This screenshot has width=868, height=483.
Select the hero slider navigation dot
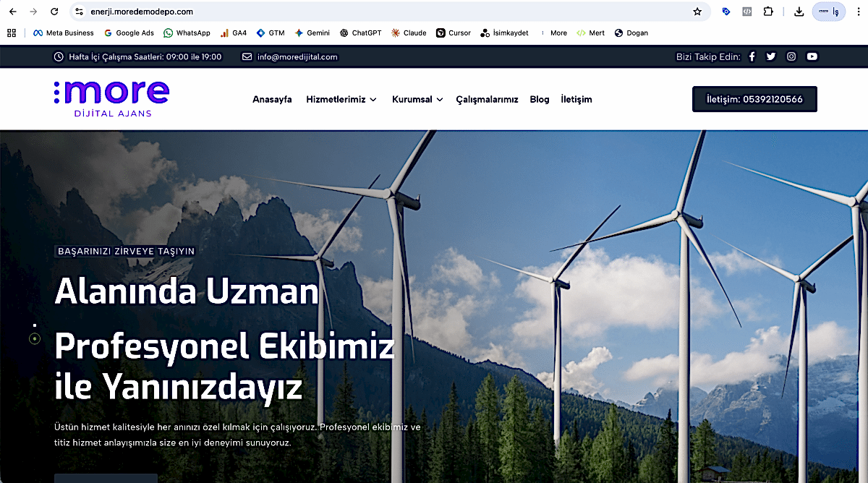pyautogui.click(x=34, y=338)
